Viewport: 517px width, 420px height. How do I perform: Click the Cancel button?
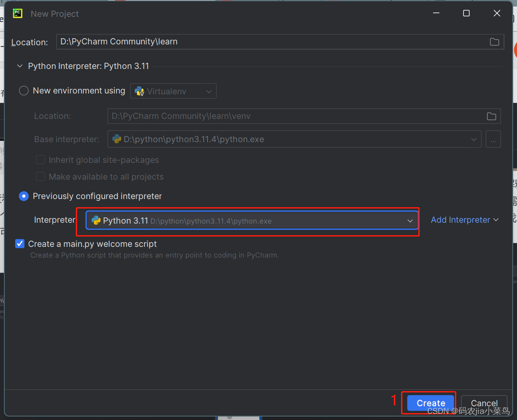(484, 403)
